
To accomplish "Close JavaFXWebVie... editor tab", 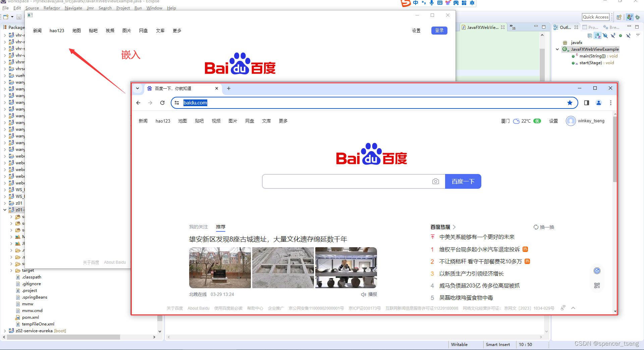I will 503,27.
